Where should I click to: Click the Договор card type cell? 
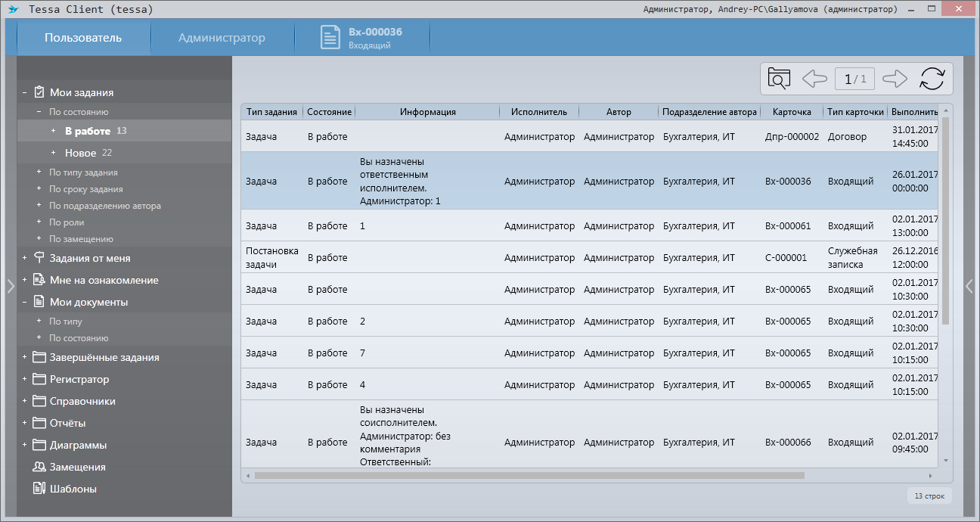(855, 137)
